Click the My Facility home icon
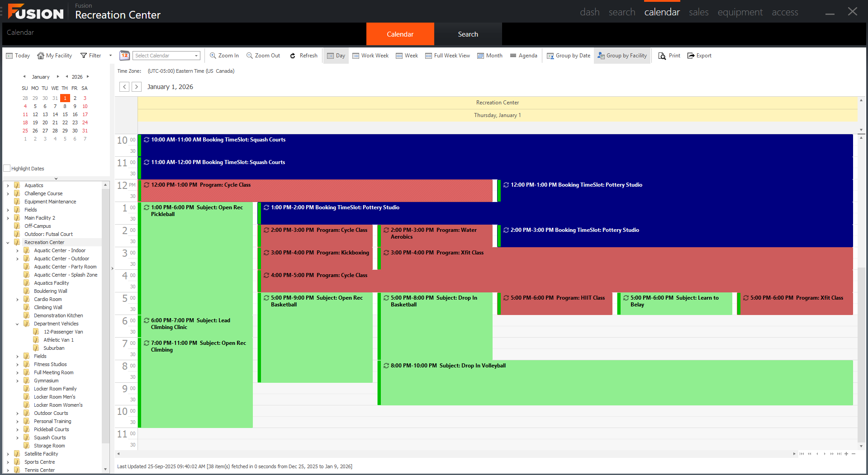 tap(41, 56)
